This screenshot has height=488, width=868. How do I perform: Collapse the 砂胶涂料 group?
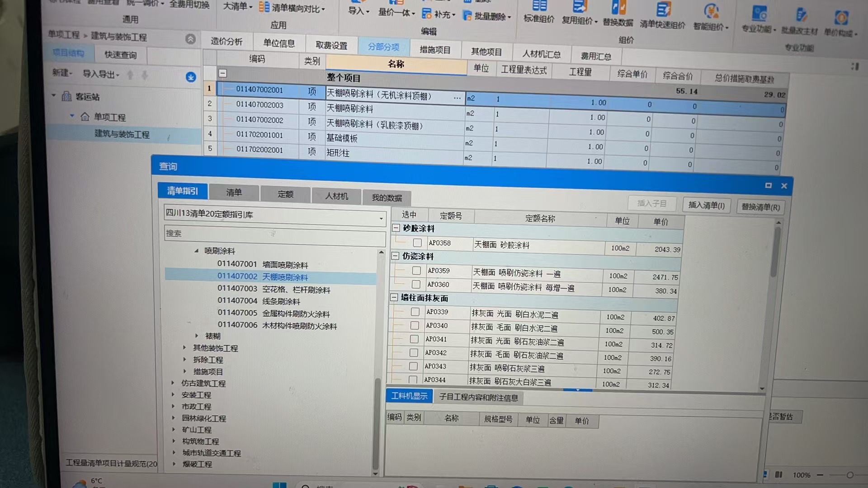pyautogui.click(x=396, y=228)
